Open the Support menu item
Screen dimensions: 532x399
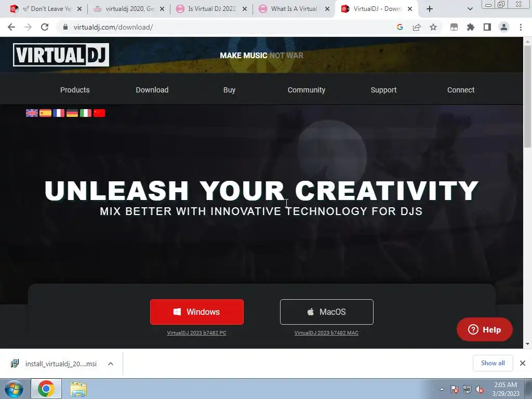(x=383, y=90)
